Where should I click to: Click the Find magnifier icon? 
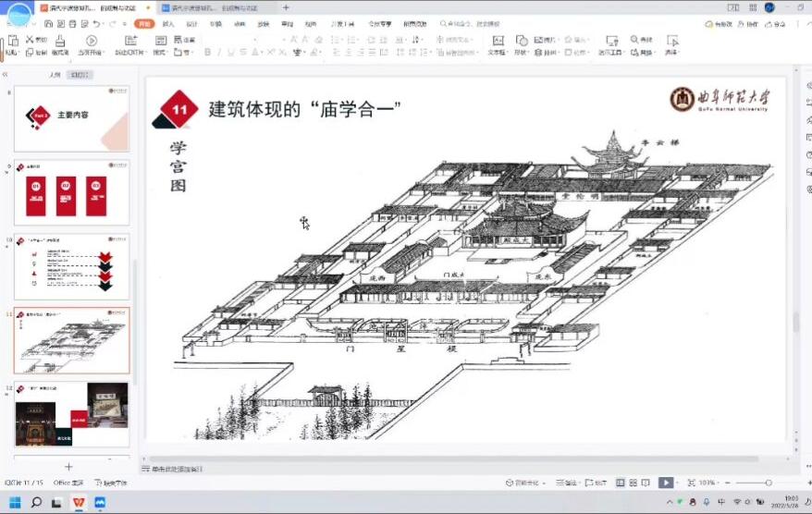coord(635,40)
